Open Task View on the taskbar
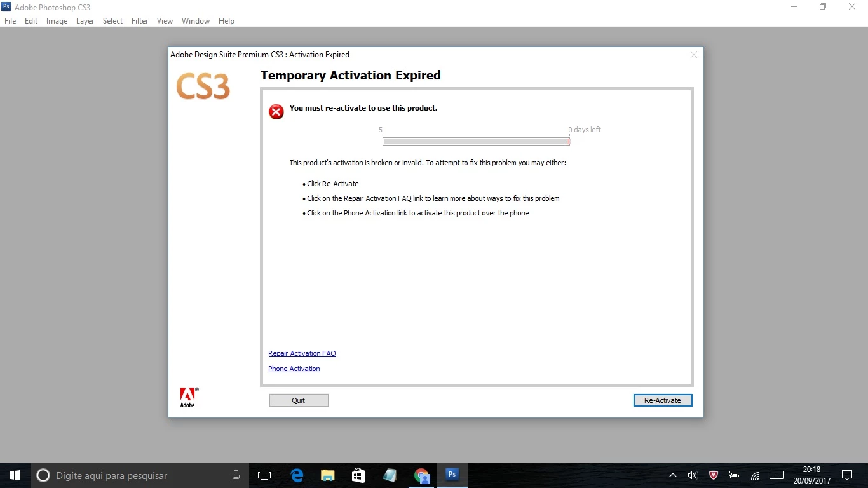Viewport: 868px width, 488px height. [x=264, y=475]
